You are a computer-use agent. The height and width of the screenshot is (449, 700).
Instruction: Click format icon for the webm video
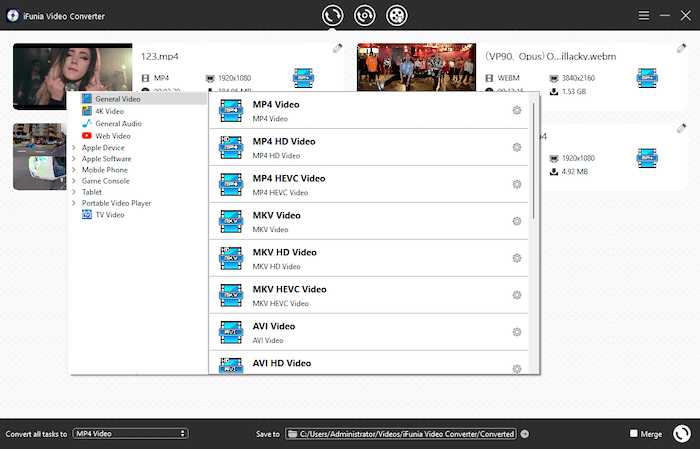click(x=647, y=76)
